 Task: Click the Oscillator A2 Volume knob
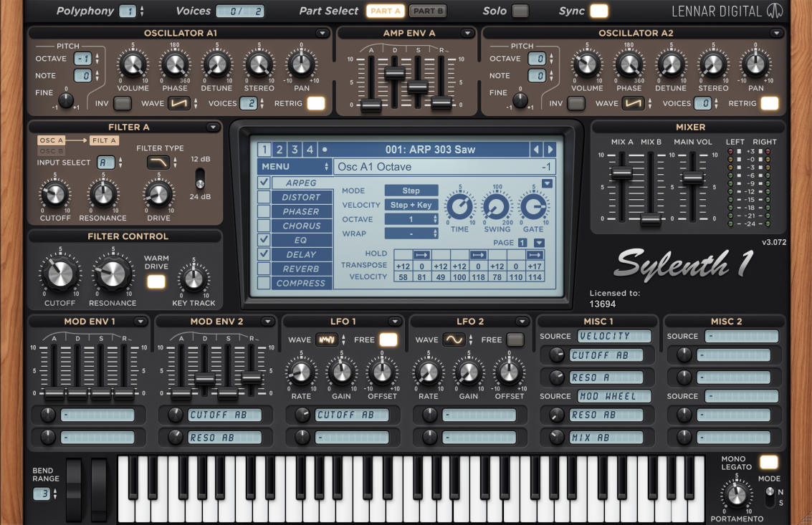587,65
